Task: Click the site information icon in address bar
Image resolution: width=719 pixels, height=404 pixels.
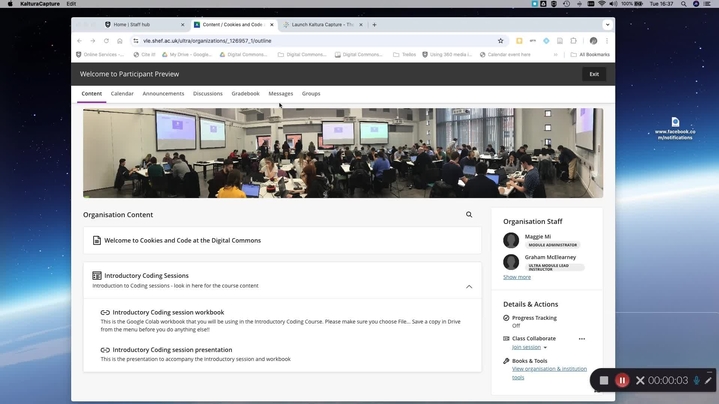Action: 136,41
